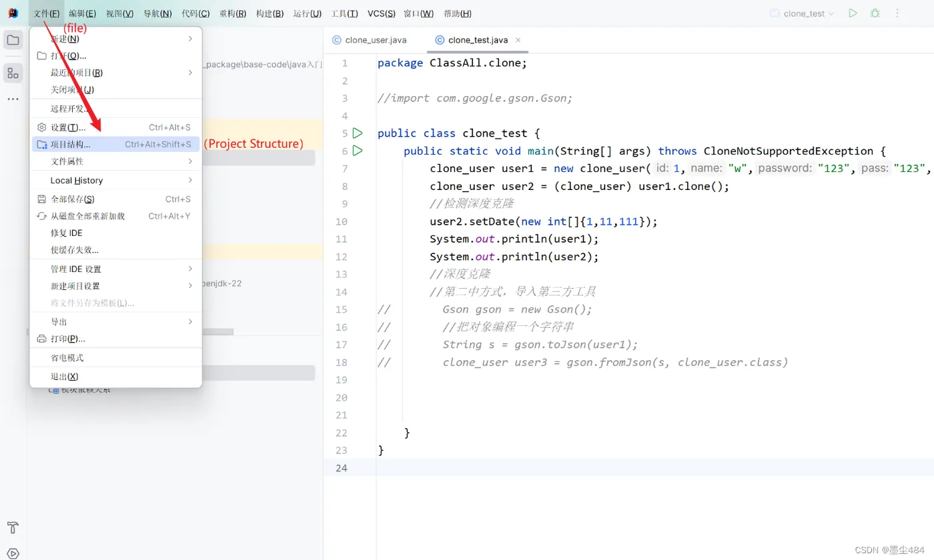The image size is (934, 560).
Task: Click the Debug bug icon in toolbar
Action: (x=875, y=13)
